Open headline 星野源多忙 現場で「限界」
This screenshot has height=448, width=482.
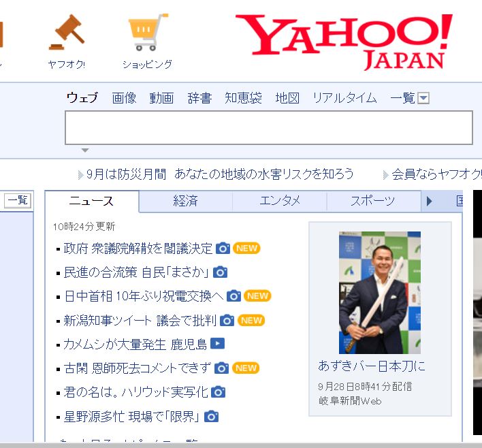click(133, 417)
